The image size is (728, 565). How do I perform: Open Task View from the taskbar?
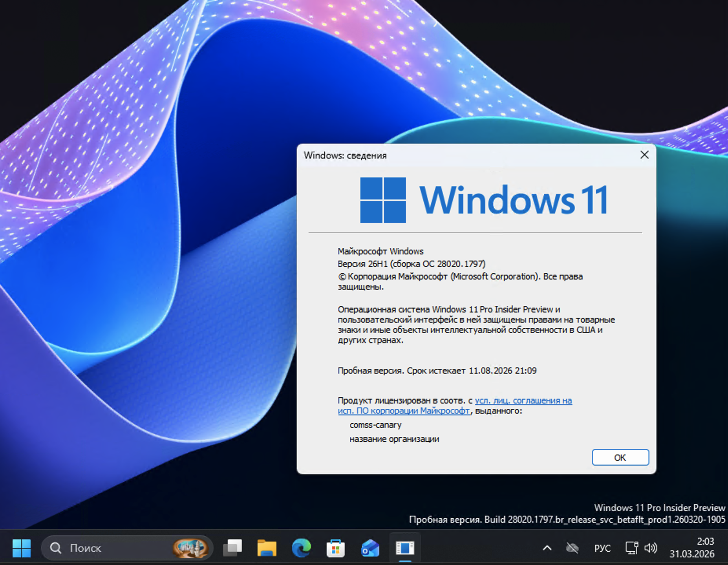(x=232, y=548)
